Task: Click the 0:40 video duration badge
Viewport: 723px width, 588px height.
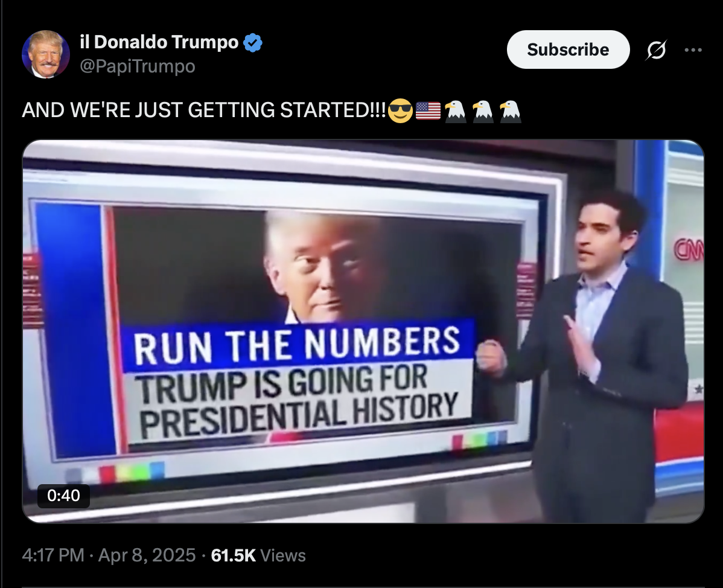Action: (63, 496)
